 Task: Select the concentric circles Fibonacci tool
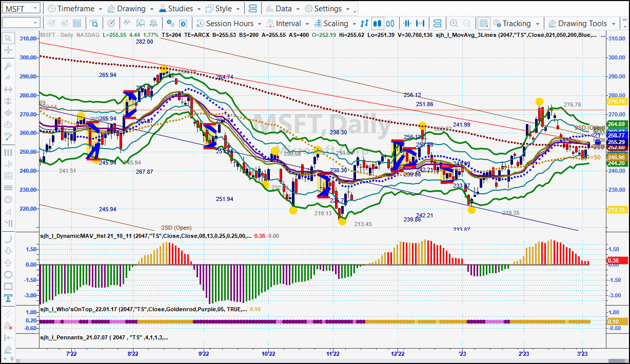click(8, 199)
